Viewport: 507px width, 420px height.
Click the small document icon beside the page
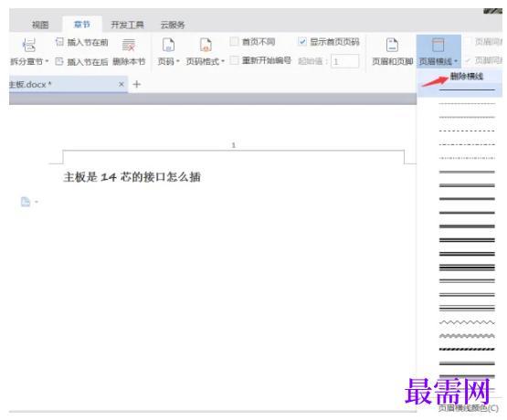pyautogui.click(x=26, y=202)
